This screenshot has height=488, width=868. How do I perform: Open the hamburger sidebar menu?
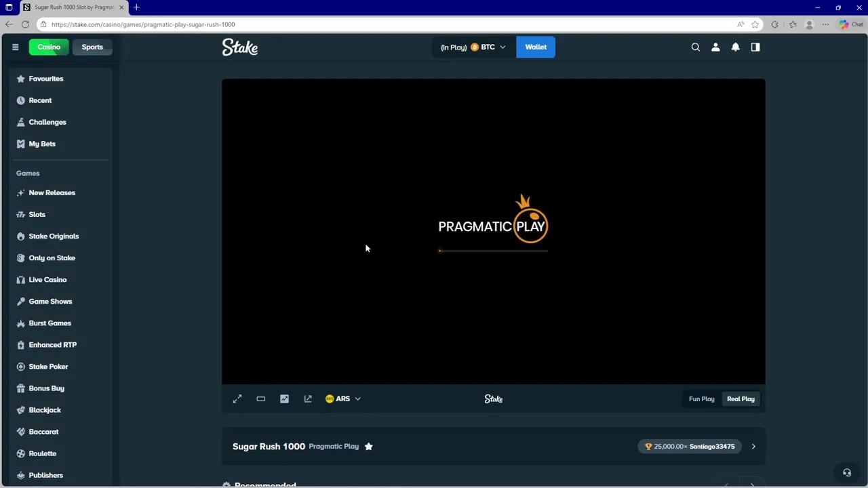click(15, 47)
